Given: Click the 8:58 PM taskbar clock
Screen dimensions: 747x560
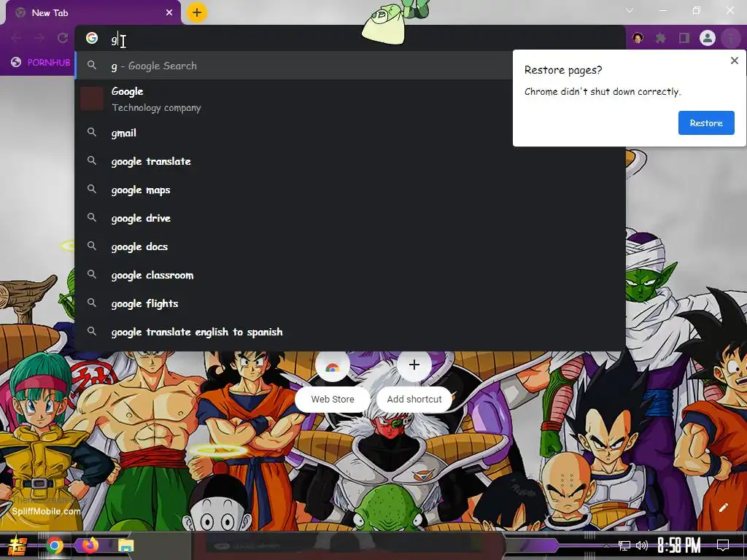Looking at the screenshot, I should 679,545.
